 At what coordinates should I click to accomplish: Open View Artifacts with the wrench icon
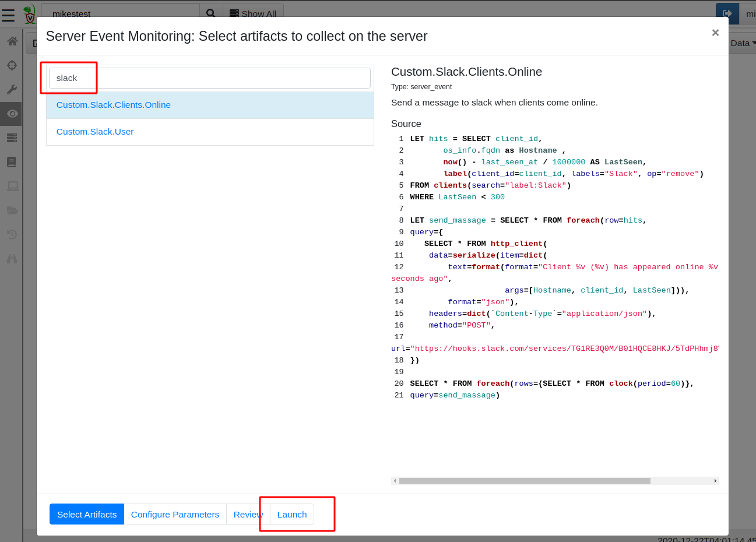click(x=11, y=89)
